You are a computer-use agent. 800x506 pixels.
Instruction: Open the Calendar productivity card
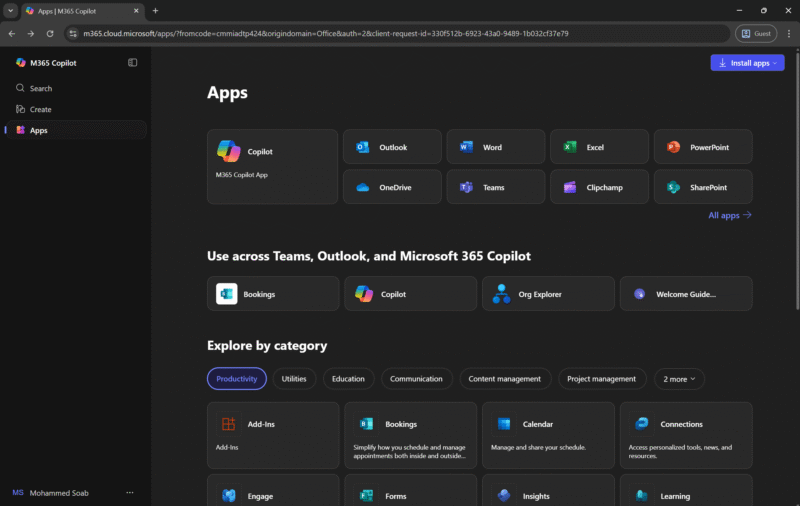click(548, 435)
